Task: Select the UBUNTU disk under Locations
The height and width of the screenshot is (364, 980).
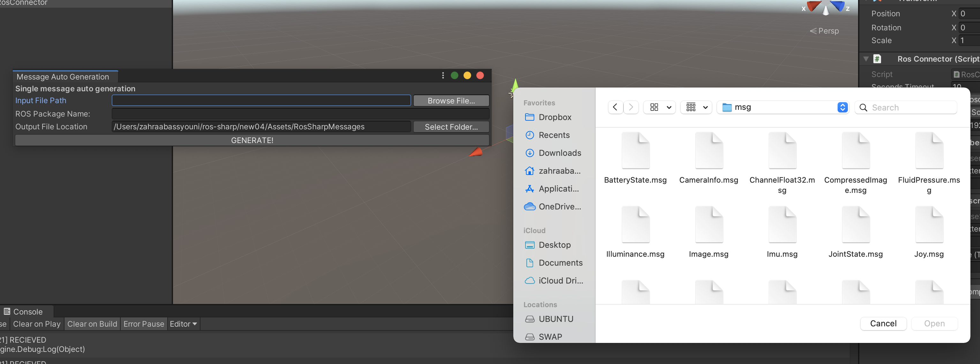Action: (x=556, y=319)
